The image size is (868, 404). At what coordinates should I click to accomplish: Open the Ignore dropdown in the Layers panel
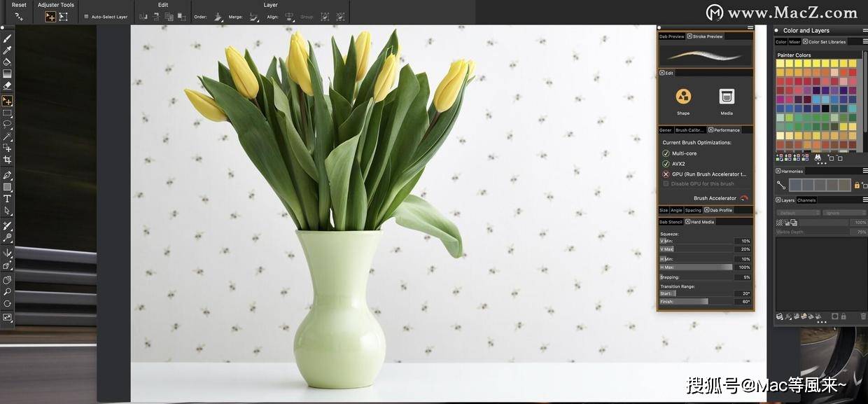tap(843, 212)
